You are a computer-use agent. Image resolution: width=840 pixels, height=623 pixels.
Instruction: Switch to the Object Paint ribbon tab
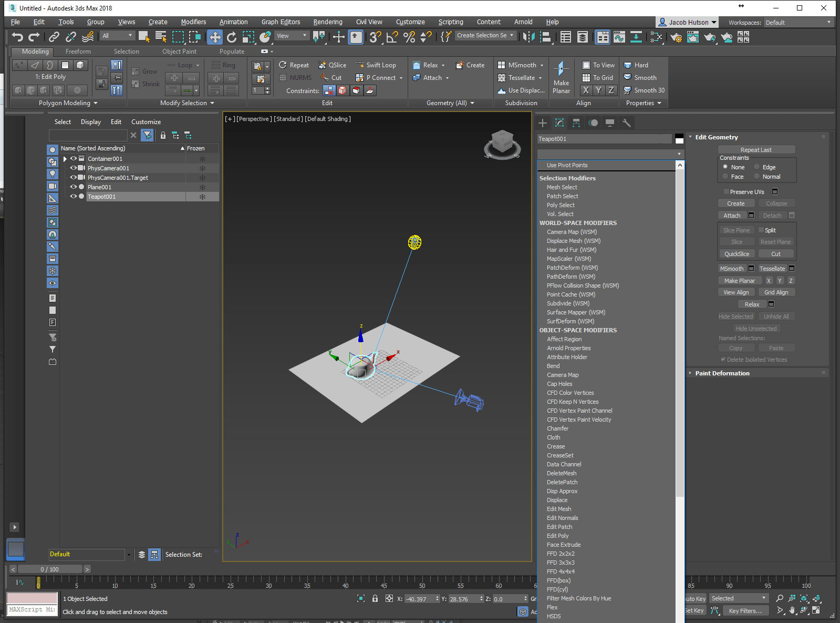179,52
